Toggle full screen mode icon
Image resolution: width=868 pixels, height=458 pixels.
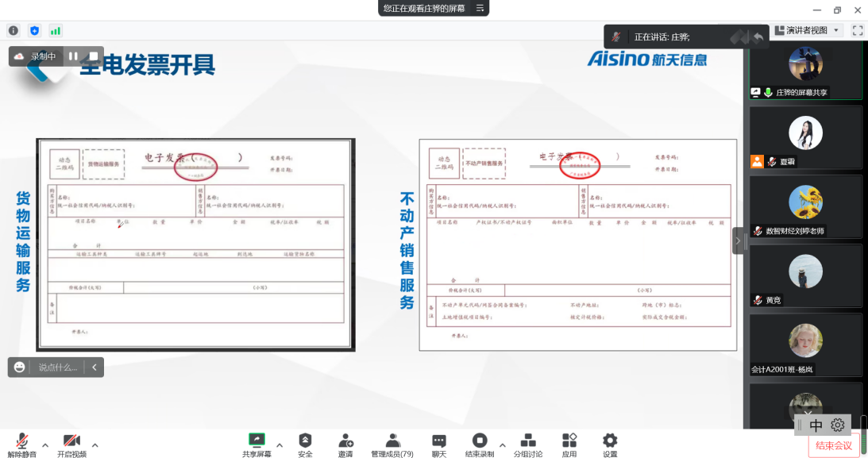(857, 30)
